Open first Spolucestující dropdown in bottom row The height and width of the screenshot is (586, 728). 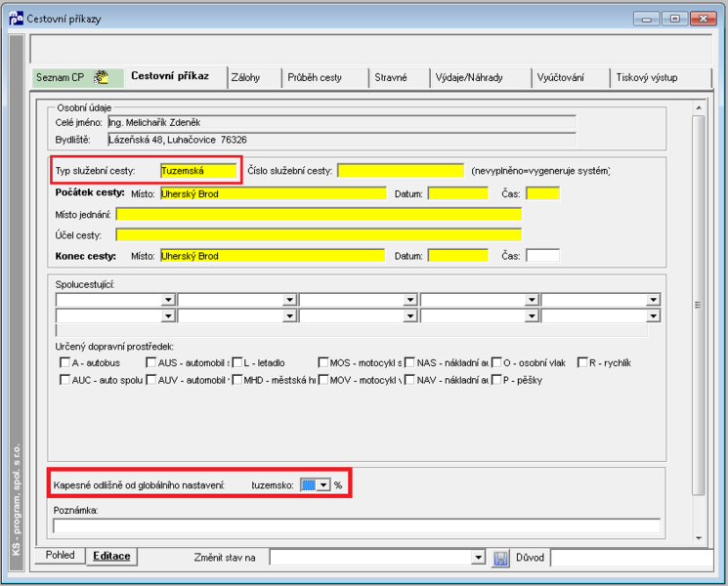pyautogui.click(x=168, y=316)
